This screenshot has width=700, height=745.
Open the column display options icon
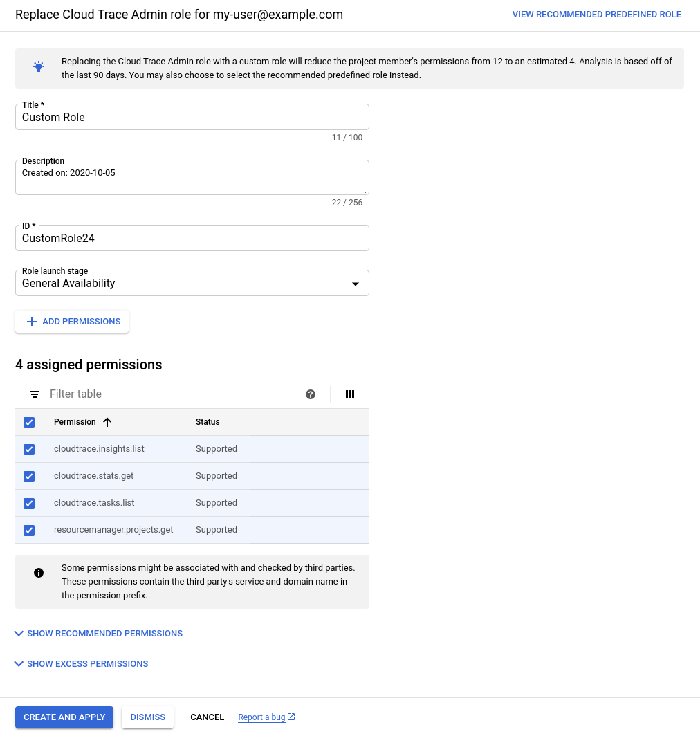click(x=350, y=394)
